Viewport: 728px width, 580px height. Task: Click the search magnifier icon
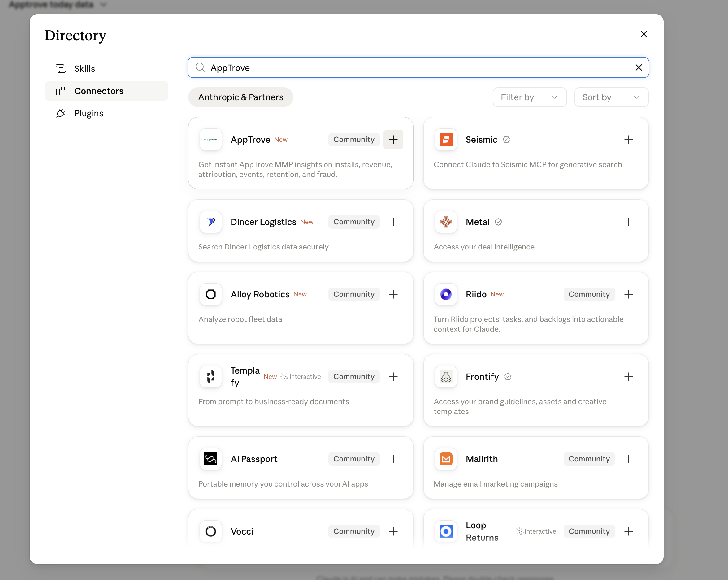pos(200,67)
